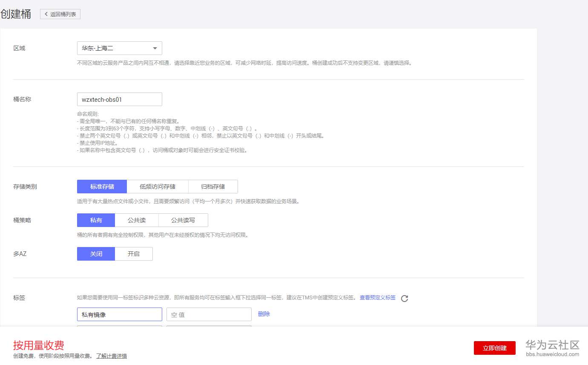Image resolution: width=588 pixels, height=365 pixels.
Task: Select 归档存储 storage class
Action: point(213,187)
